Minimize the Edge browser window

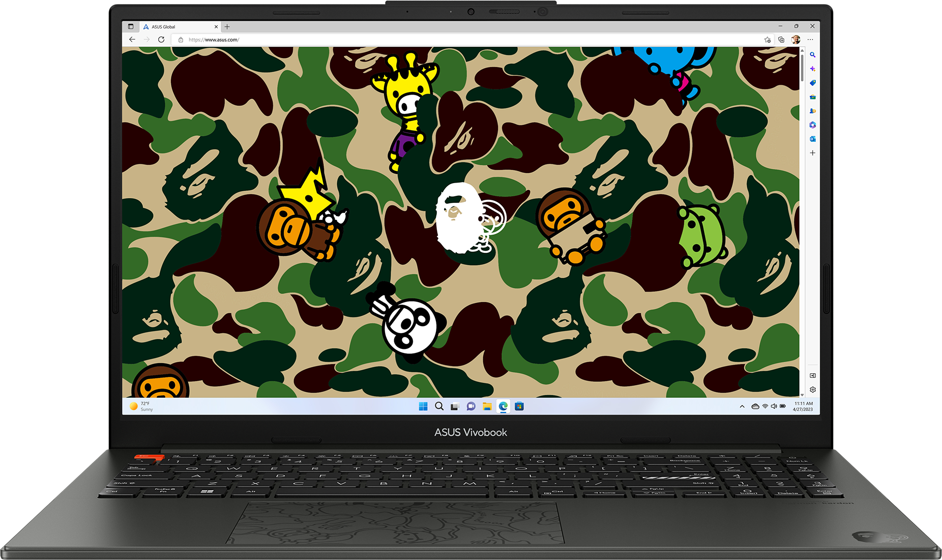point(780,26)
